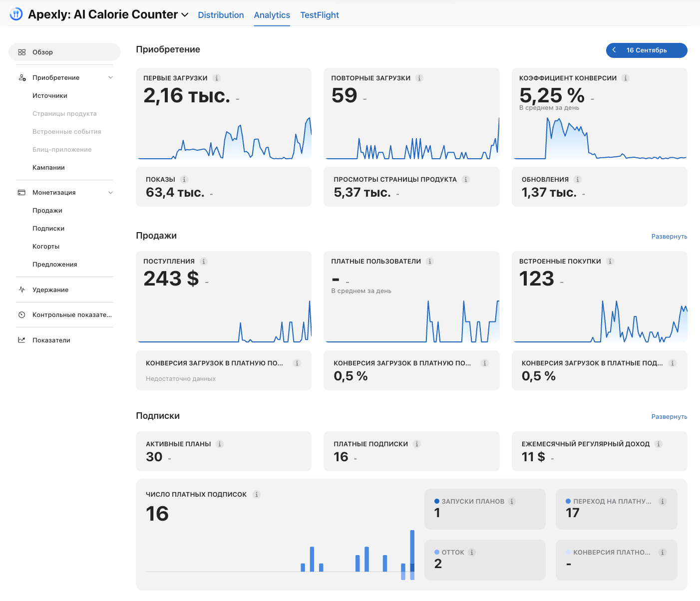Show info for Поступления
This screenshot has width=700, height=601.
[204, 261]
